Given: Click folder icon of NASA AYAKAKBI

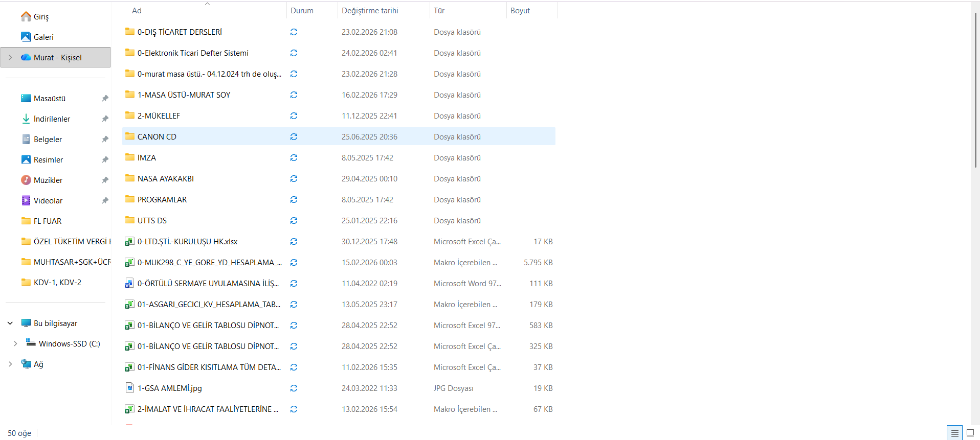Looking at the screenshot, I should tap(130, 178).
